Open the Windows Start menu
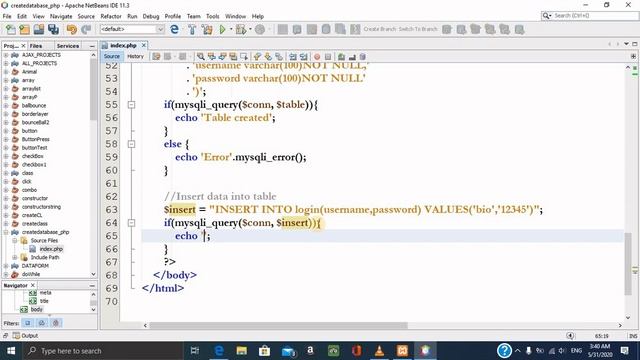This screenshot has width=640, height=360. coord(11,351)
